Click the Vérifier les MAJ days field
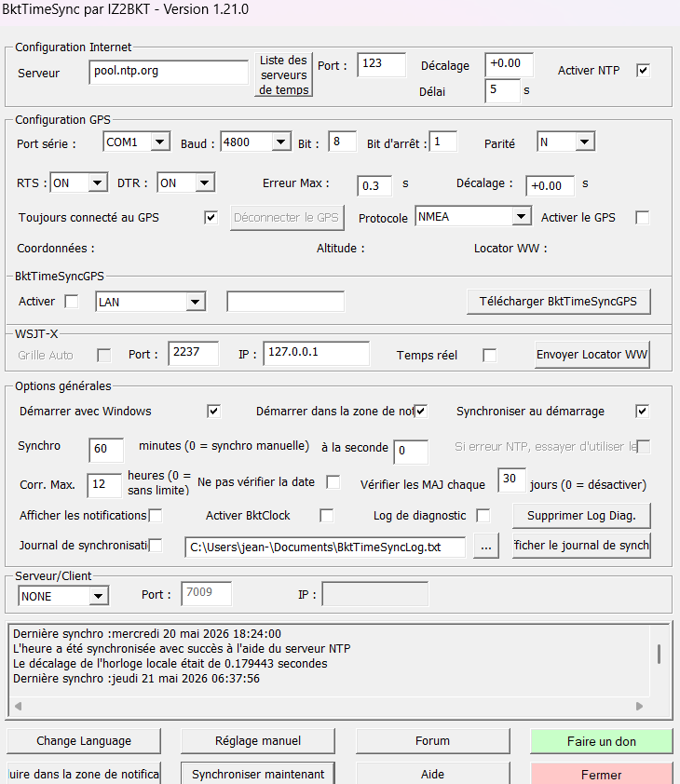Viewport: 680px width, 784px height. point(511,480)
